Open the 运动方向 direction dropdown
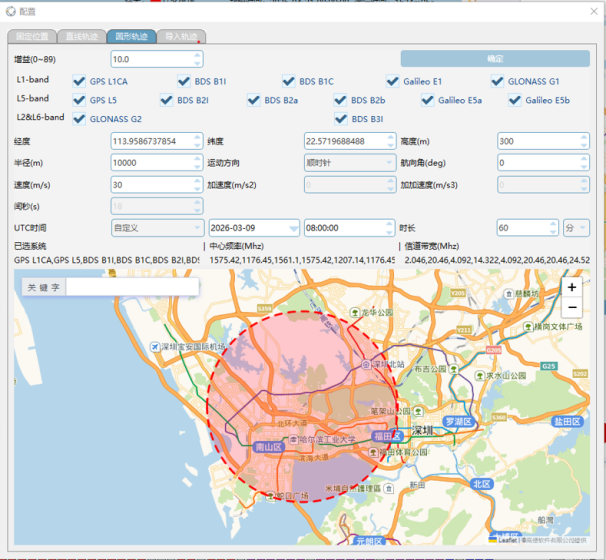This screenshot has width=606, height=560. coord(350,163)
